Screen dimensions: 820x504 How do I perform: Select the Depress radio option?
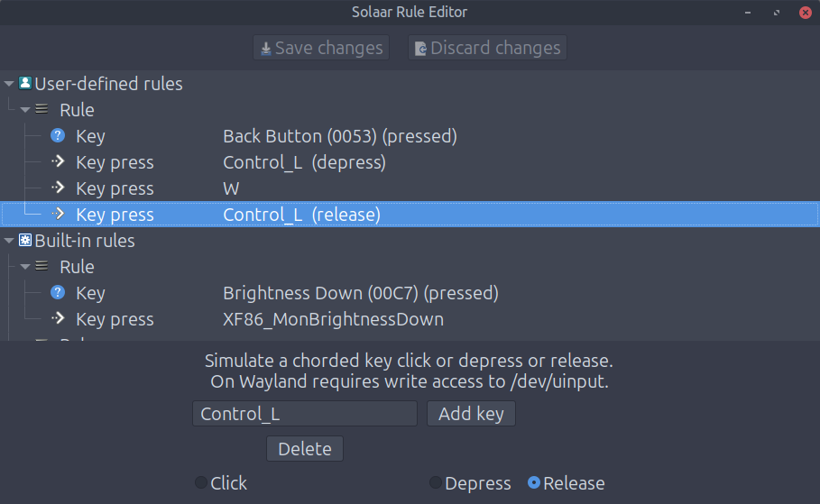coord(435,482)
